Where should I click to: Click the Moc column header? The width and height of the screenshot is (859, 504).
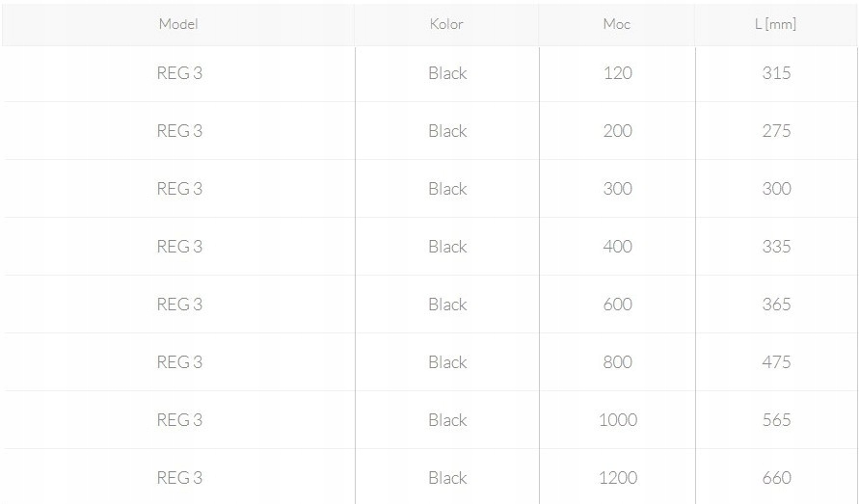(617, 24)
